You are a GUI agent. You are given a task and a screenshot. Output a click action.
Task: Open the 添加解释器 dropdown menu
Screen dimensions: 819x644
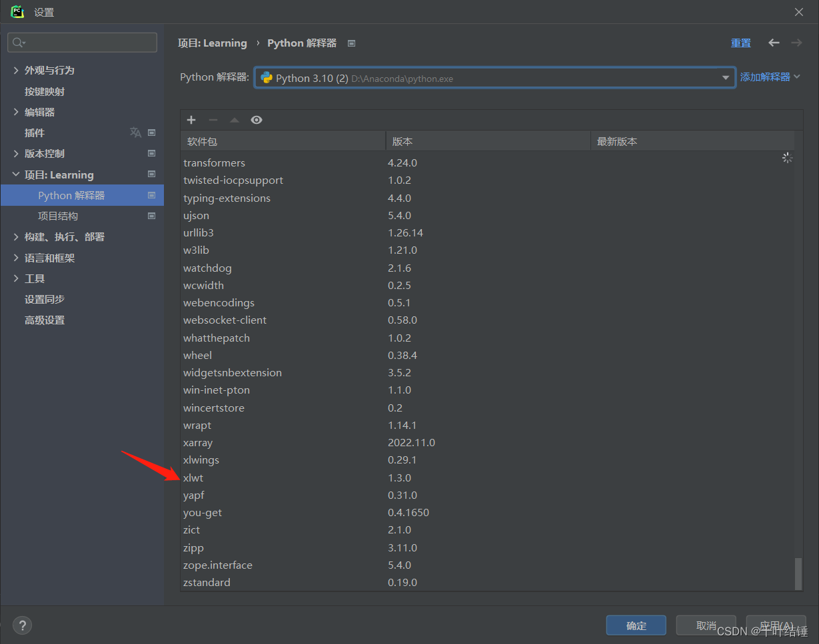[770, 77]
